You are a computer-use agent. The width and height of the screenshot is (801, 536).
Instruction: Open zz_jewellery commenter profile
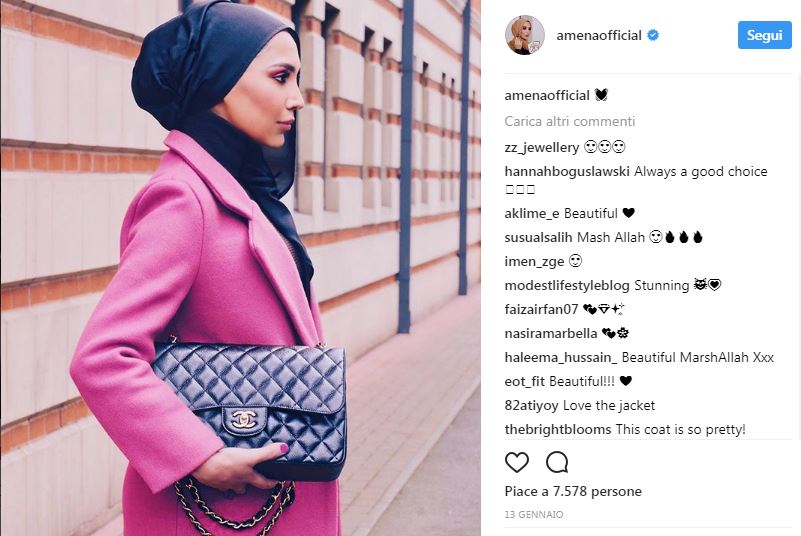point(541,147)
